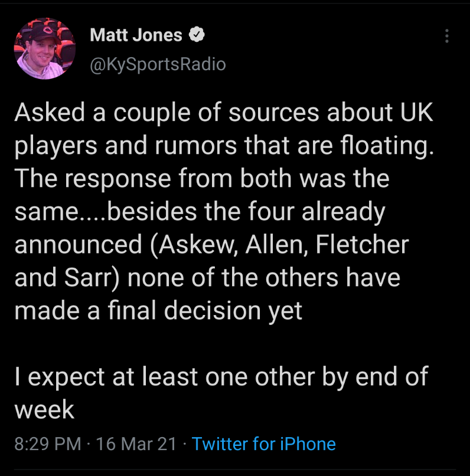Image resolution: width=470 pixels, height=476 pixels.
Task: Click "final decision yet" in the tweet
Action: (204, 310)
